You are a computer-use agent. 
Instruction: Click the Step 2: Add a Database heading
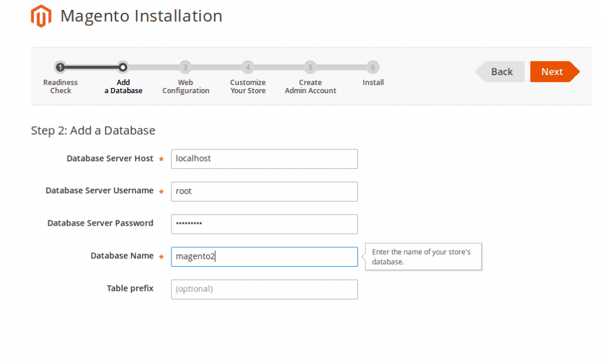tap(93, 131)
